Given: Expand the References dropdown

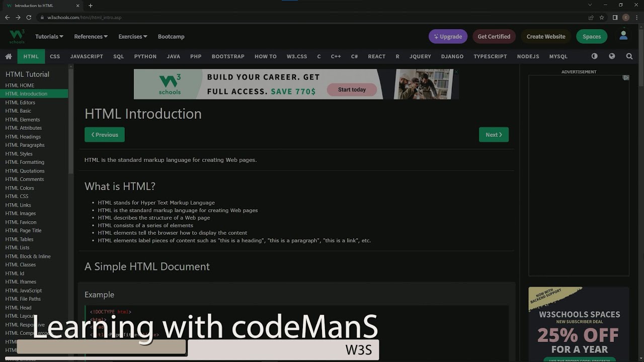Looking at the screenshot, I should pos(91,37).
